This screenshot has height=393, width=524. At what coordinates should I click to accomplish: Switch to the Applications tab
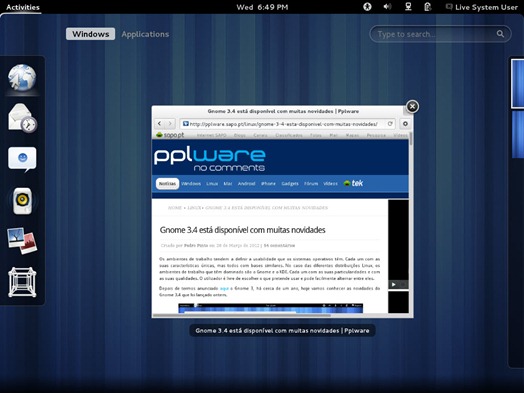[145, 34]
